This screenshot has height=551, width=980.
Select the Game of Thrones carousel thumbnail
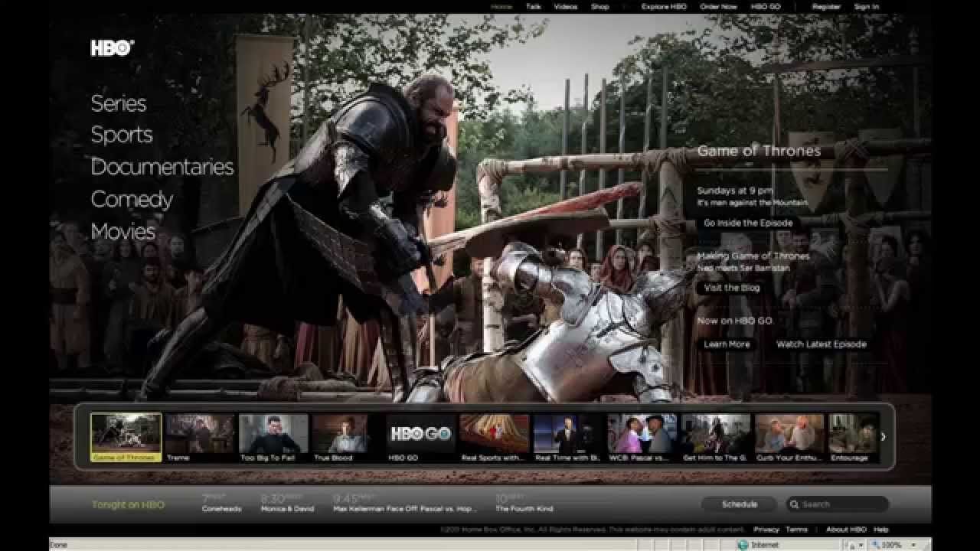[x=126, y=438]
